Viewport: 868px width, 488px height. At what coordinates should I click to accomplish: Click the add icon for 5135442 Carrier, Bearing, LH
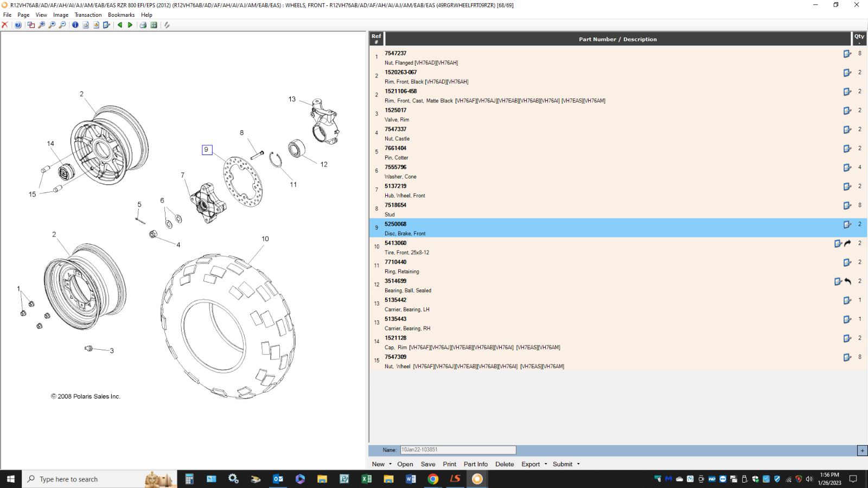(x=847, y=300)
